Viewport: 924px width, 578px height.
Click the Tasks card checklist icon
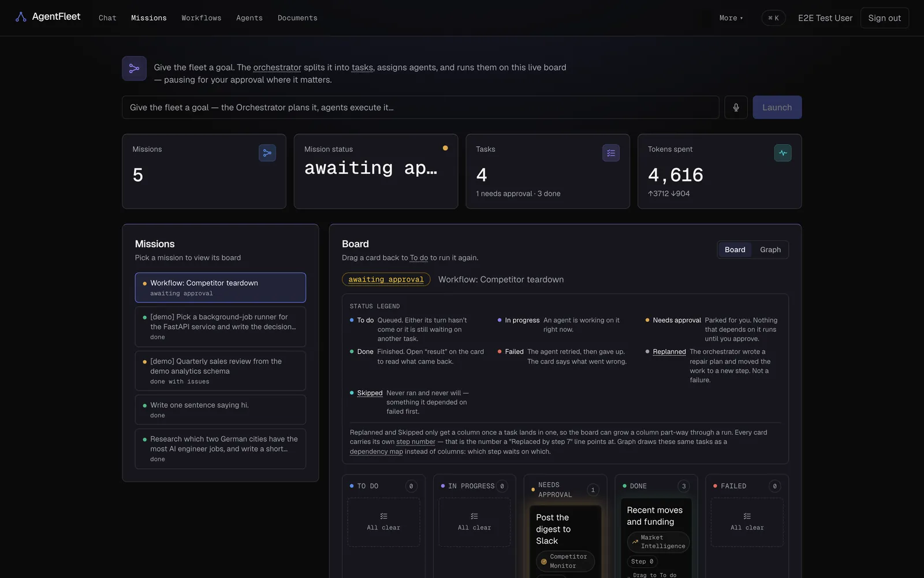pos(611,153)
